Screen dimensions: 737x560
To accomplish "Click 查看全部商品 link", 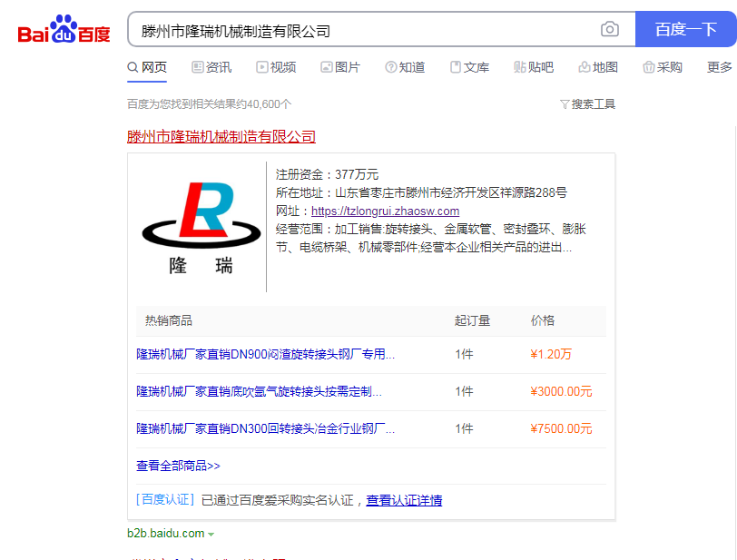I will [178, 466].
